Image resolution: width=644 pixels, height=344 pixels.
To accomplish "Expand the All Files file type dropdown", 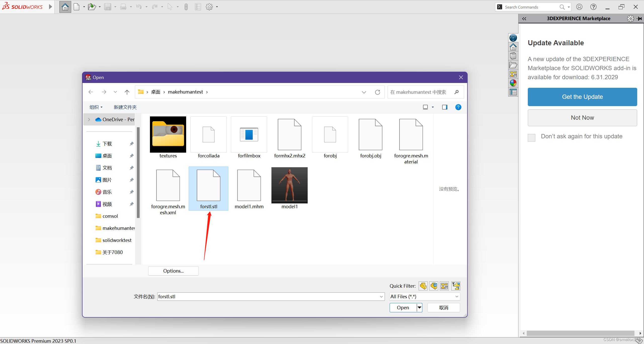I will 457,296.
